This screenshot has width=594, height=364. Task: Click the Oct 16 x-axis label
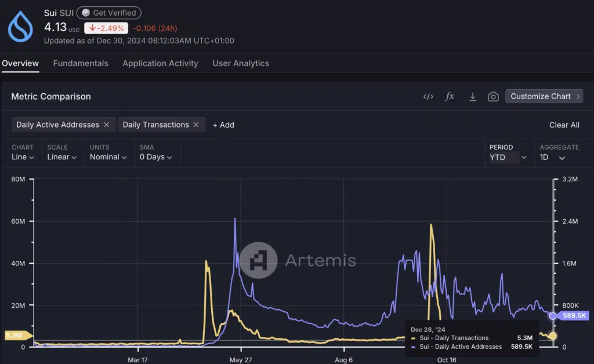point(447,360)
